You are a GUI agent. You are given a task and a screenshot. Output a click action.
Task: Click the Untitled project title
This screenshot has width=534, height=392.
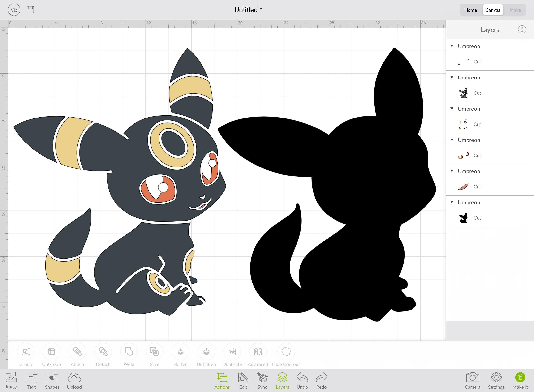(248, 10)
